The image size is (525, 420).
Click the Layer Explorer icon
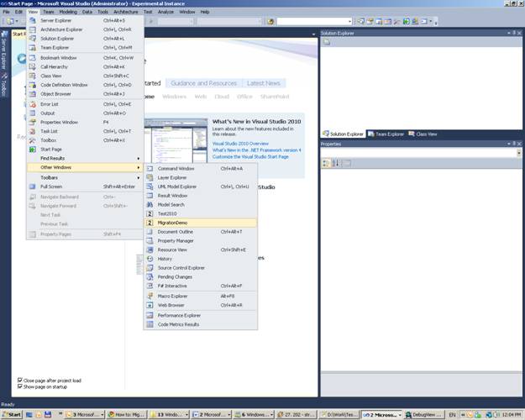click(x=150, y=177)
